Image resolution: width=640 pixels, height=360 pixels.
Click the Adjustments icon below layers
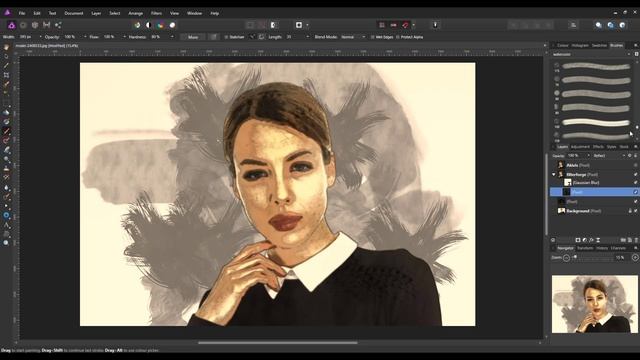click(x=584, y=240)
